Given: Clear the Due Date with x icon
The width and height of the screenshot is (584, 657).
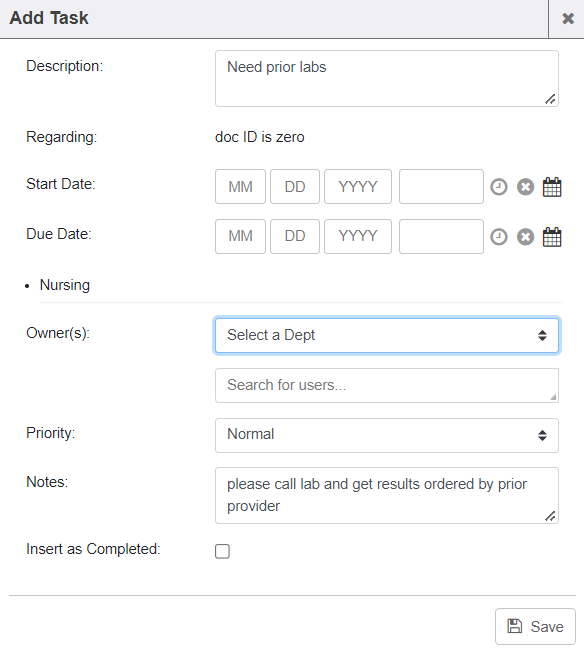Looking at the screenshot, I should pyautogui.click(x=525, y=237).
